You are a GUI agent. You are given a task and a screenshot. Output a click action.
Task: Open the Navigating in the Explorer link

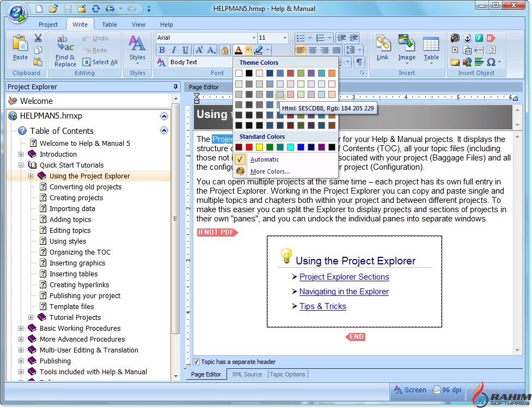(344, 292)
